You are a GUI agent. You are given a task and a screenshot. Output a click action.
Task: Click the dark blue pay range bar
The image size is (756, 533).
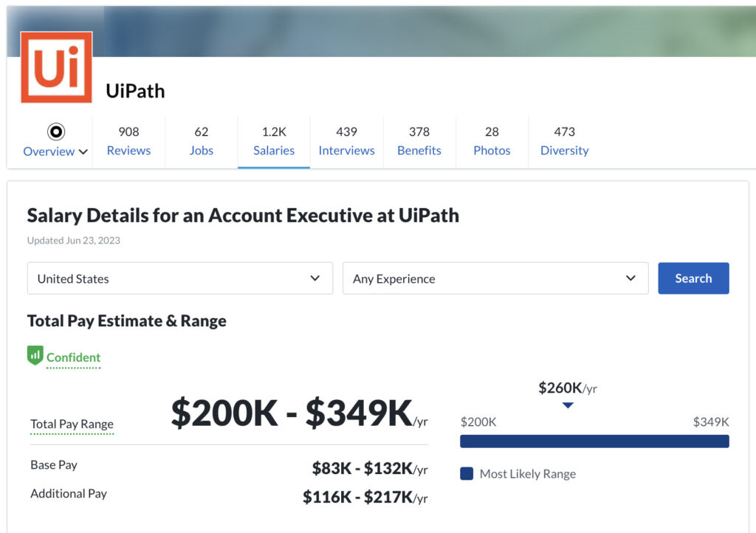coord(594,441)
